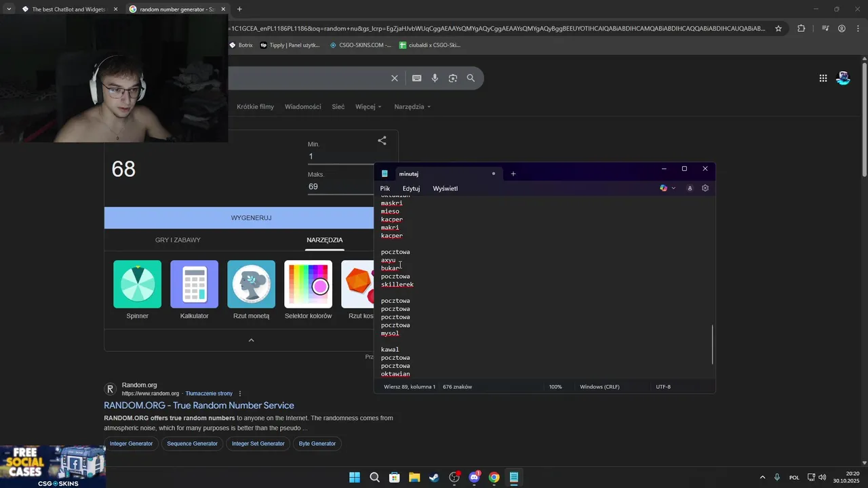This screenshot has width=868, height=488.
Task: Switch to The best ChatBot and Widgets tab
Action: (69, 9)
